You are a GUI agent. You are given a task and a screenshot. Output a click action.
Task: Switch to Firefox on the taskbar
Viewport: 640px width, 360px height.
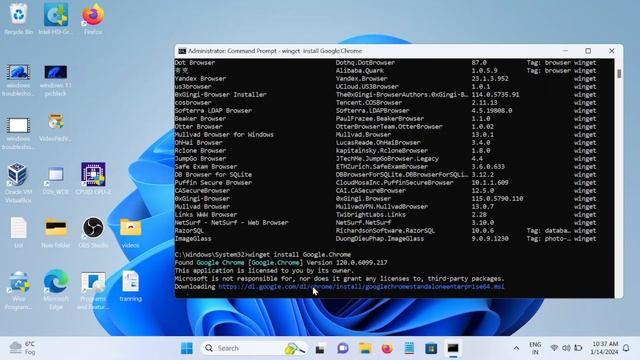387,348
